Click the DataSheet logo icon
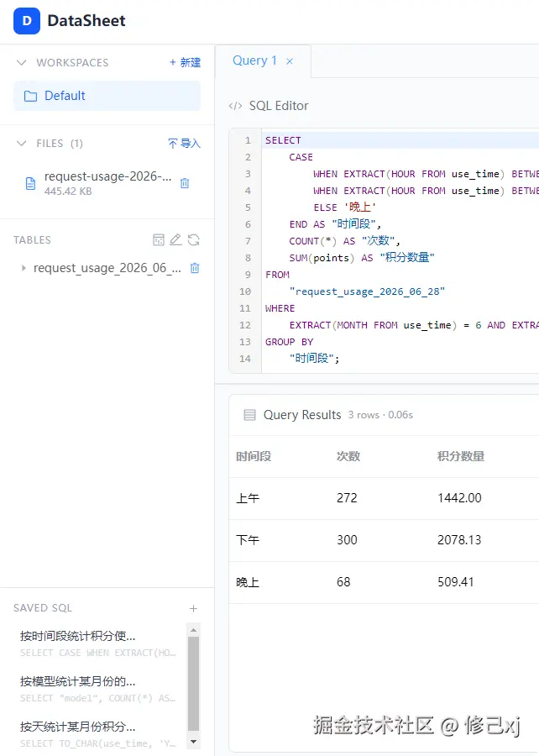Image resolution: width=539 pixels, height=756 pixels. point(27,21)
